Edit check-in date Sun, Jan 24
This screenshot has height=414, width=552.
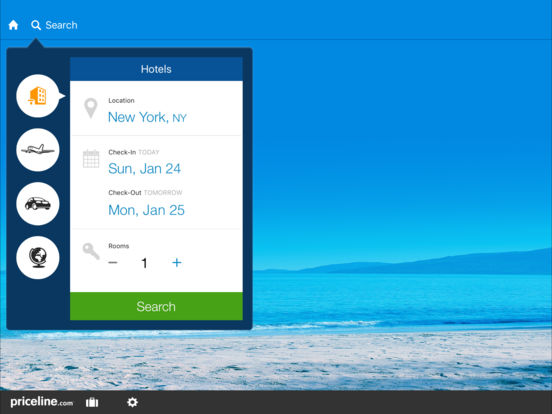click(x=144, y=169)
